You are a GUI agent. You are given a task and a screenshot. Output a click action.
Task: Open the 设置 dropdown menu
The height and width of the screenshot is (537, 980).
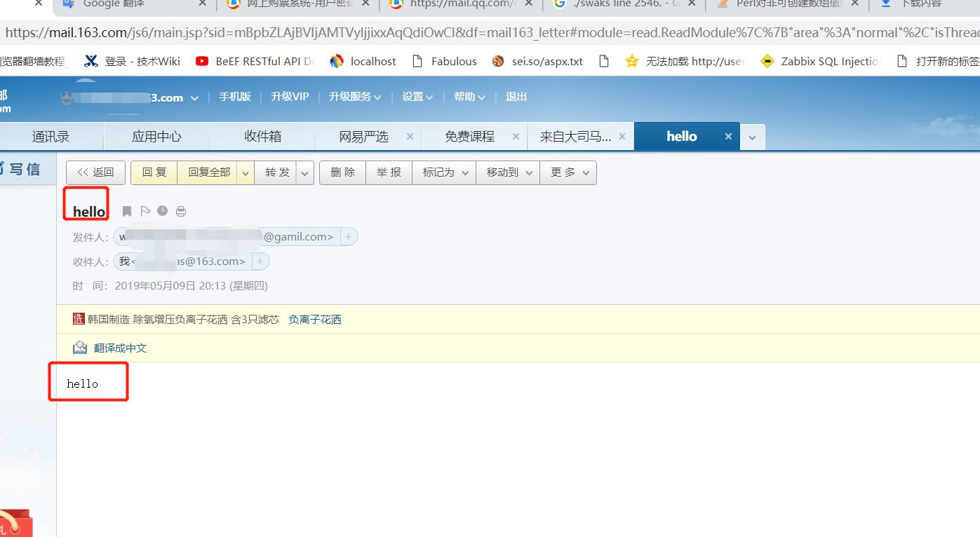click(417, 97)
